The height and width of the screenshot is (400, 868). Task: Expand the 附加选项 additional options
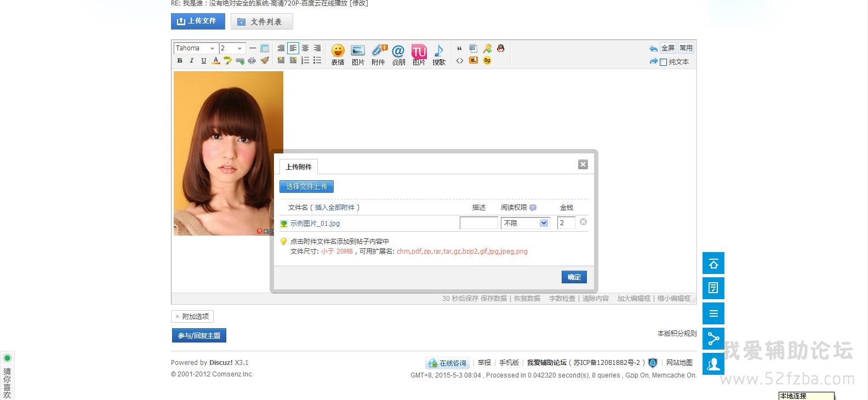click(192, 316)
